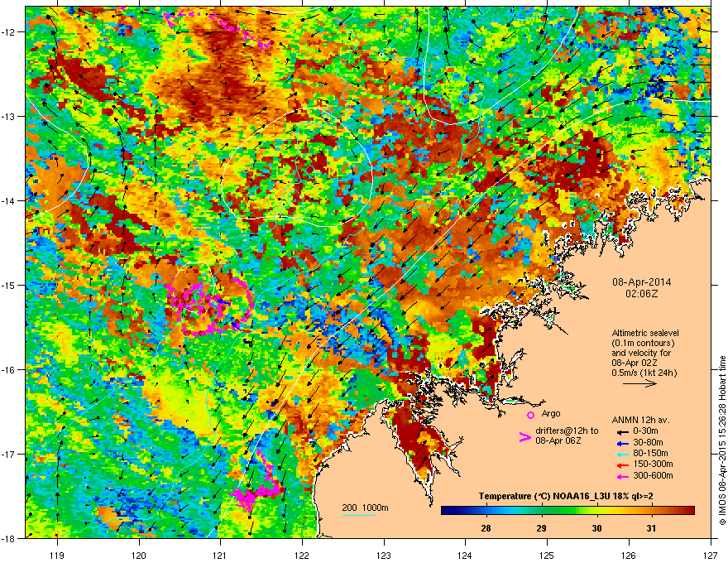This screenshot has height=563, width=728.
Task: Click the '300-600m' depth label
Action: (653, 475)
